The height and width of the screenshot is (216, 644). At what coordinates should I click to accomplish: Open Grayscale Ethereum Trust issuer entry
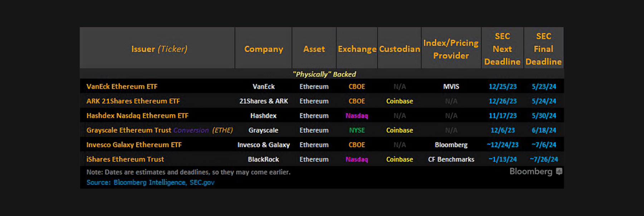129,130
